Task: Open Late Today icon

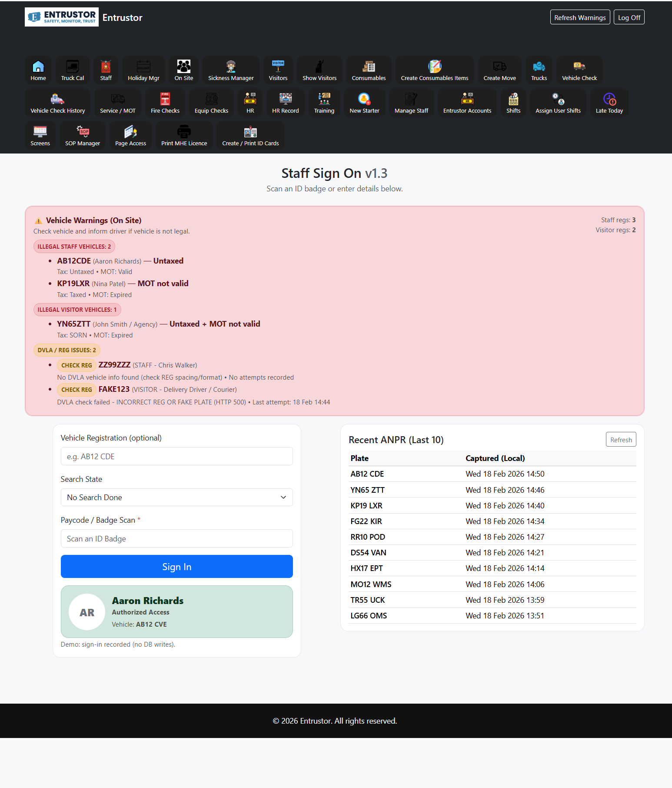Action: point(609,103)
